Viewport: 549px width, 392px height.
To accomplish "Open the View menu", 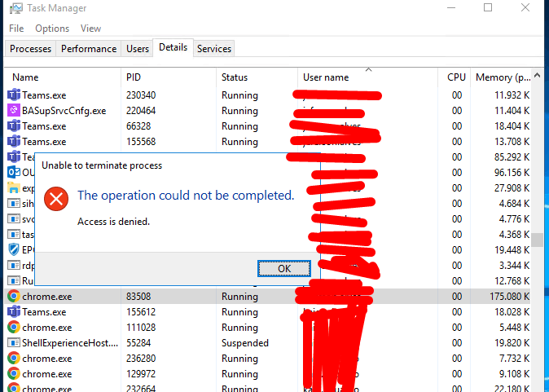I will 90,29.
